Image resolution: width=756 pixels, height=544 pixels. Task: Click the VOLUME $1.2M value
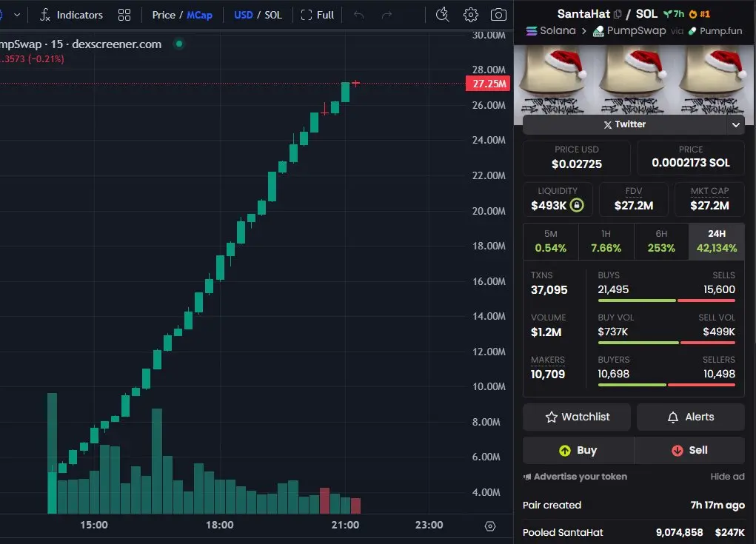pos(546,332)
